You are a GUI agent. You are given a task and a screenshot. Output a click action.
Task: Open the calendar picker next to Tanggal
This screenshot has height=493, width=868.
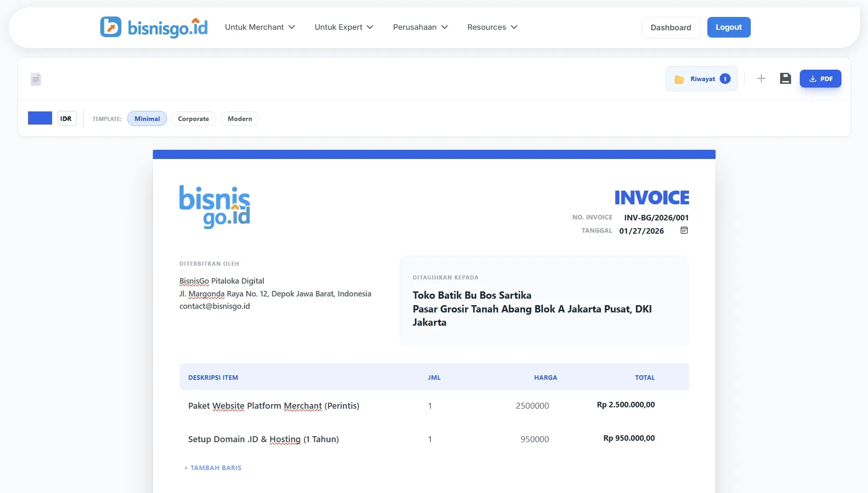point(684,230)
